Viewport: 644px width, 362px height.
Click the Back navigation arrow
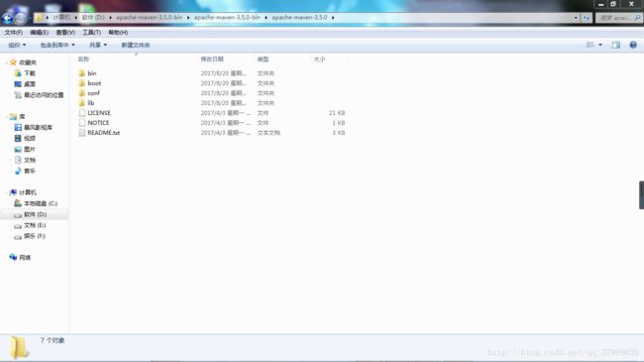(x=7, y=18)
